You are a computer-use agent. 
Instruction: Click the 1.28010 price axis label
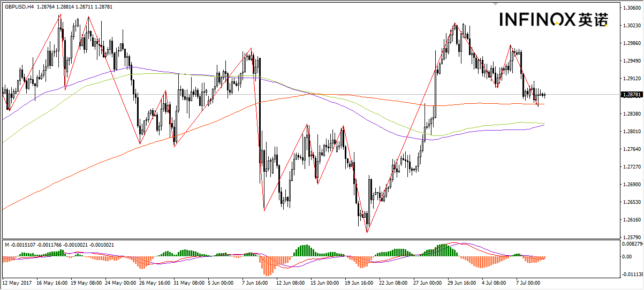click(x=632, y=131)
